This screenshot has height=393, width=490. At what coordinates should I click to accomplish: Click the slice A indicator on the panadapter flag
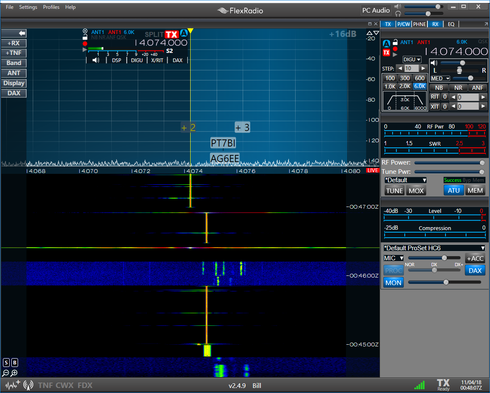tap(184, 34)
